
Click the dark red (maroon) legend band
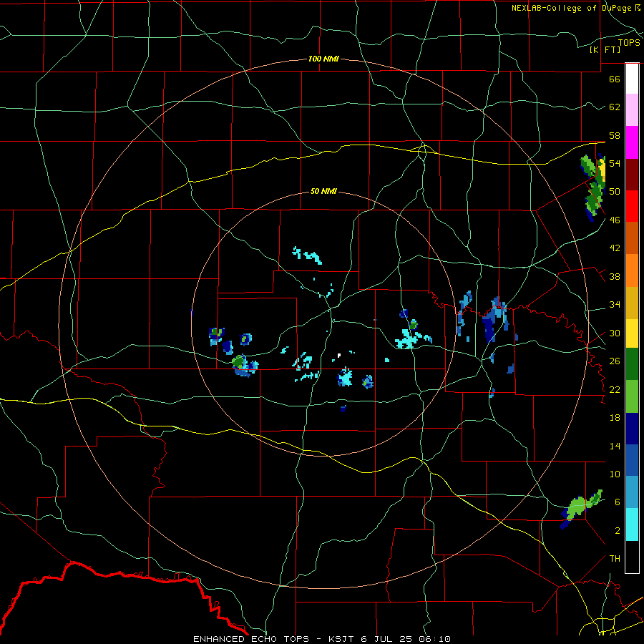click(632, 174)
